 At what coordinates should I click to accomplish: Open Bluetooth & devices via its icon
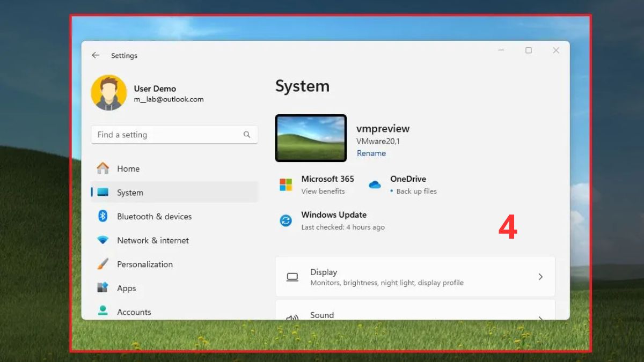click(x=101, y=216)
